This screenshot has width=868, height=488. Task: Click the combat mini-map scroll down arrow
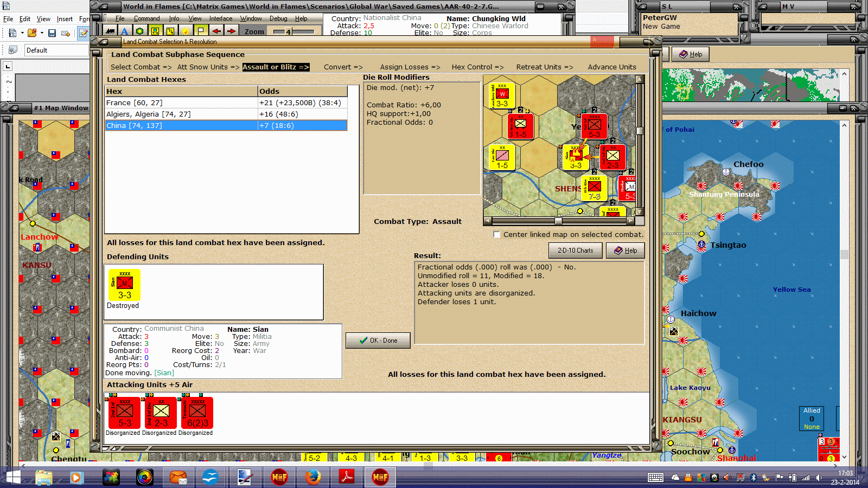[x=640, y=212]
